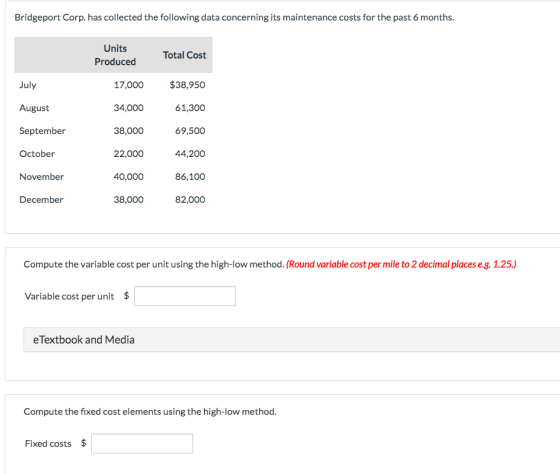The height and width of the screenshot is (474, 560).
Task: Click the $38,950 total cost value
Action: [x=187, y=85]
